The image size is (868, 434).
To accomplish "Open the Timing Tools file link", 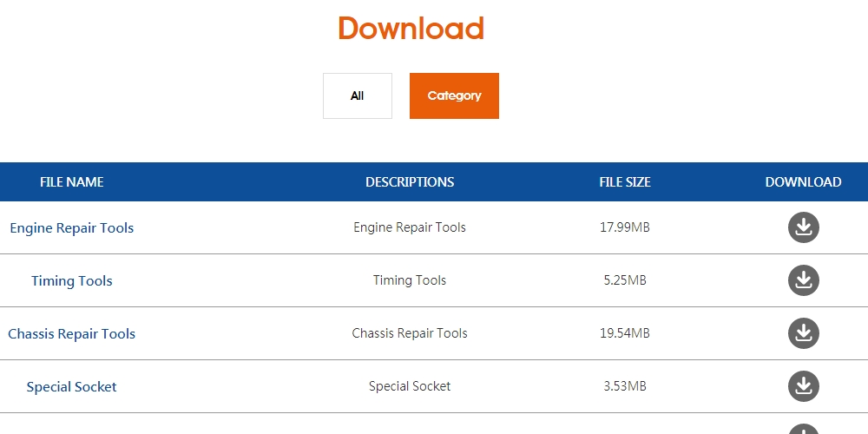I will point(72,280).
